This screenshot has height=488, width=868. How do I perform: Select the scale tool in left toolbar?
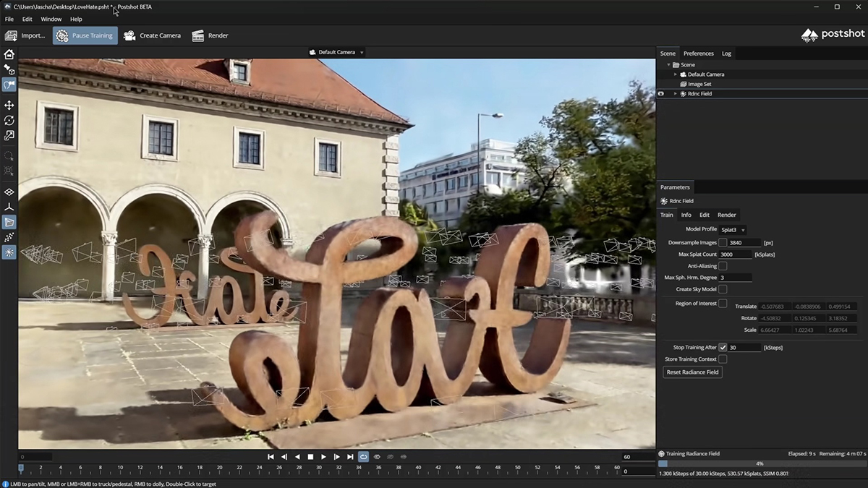tap(9, 135)
